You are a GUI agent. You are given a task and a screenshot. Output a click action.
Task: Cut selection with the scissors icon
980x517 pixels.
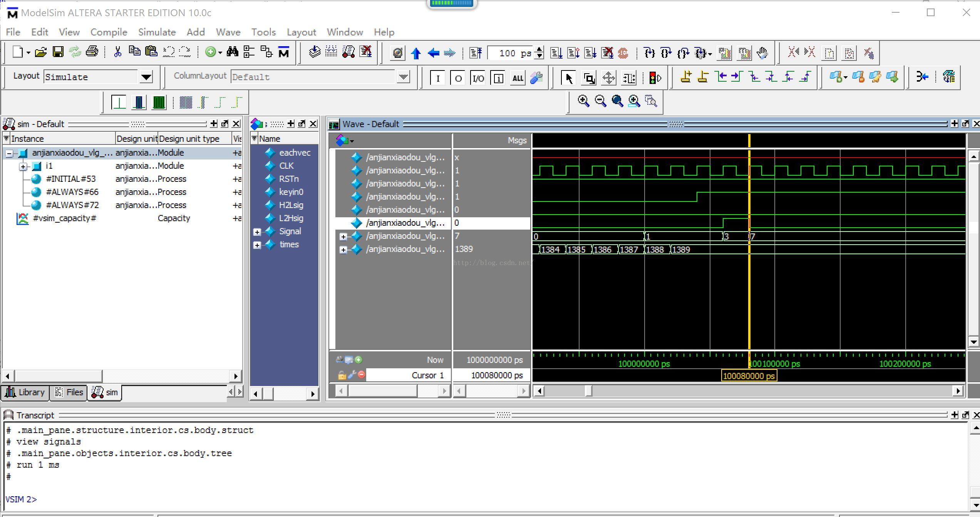coord(118,52)
